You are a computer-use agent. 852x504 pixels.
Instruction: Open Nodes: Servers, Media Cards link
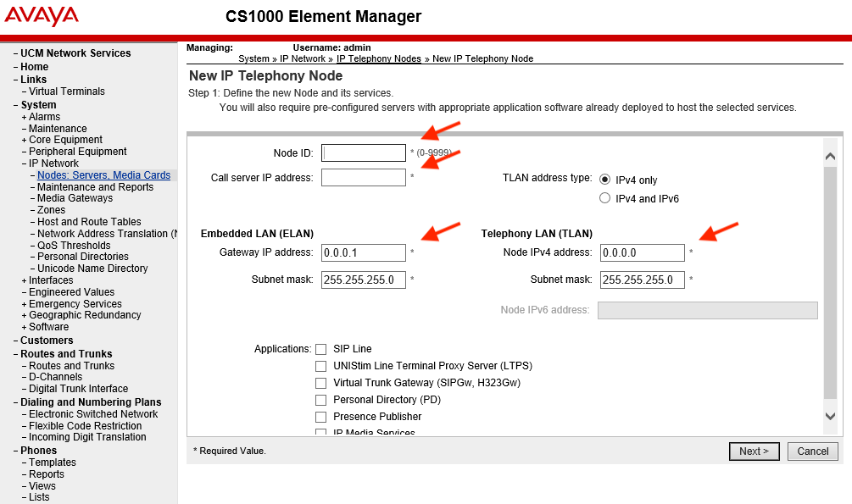pyautogui.click(x=103, y=175)
